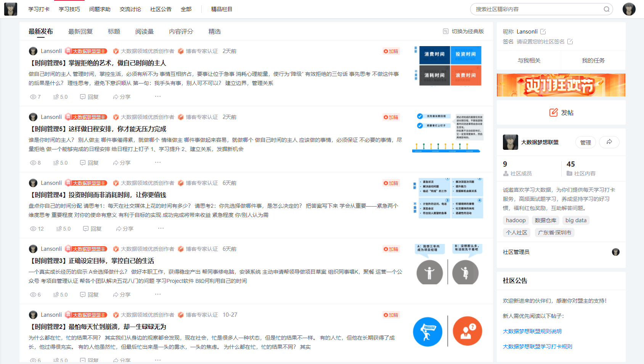Edit community signature pencil icon

[x=570, y=42]
